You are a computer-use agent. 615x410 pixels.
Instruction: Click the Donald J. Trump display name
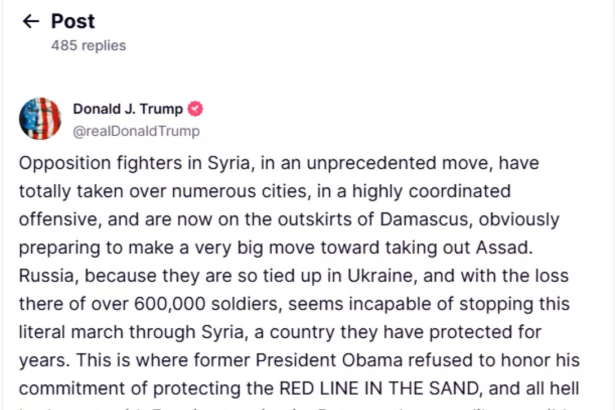129,109
